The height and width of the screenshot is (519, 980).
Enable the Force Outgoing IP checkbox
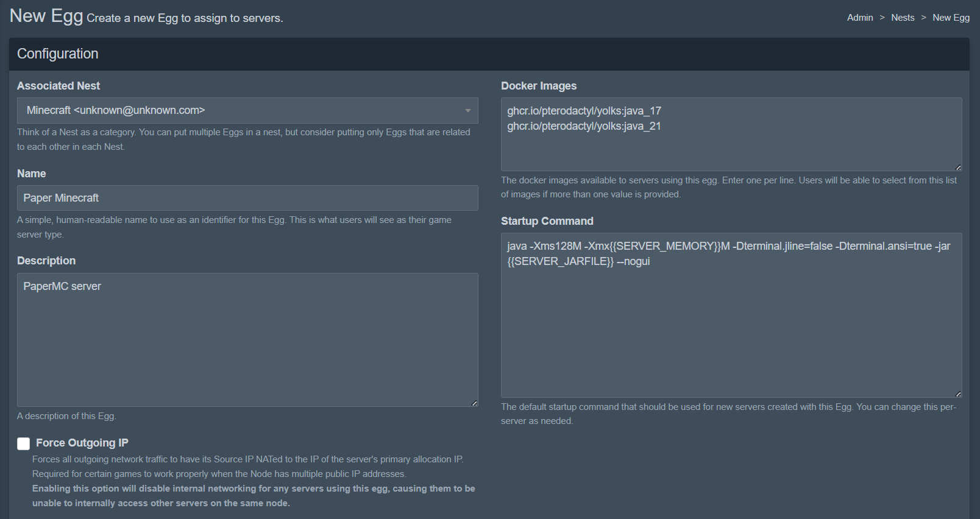coord(23,443)
